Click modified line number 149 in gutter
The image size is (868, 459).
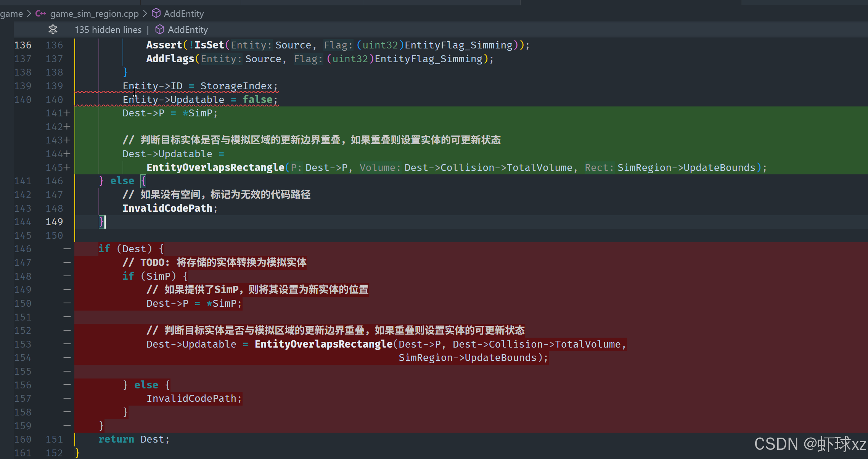54,222
